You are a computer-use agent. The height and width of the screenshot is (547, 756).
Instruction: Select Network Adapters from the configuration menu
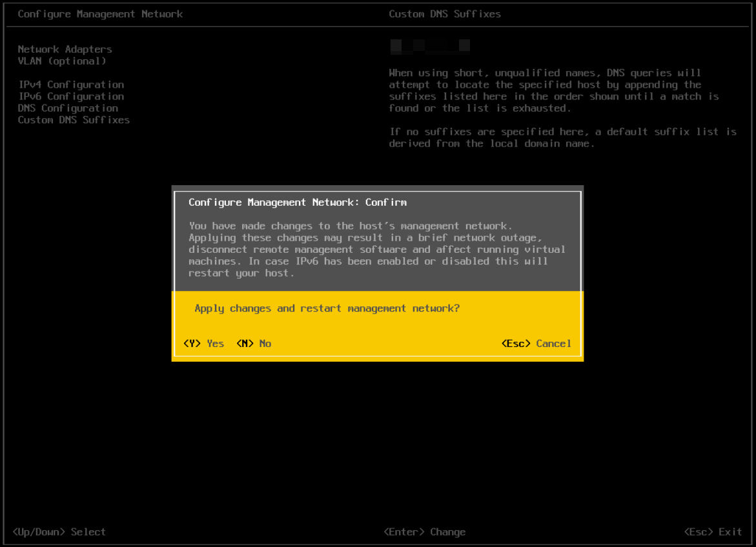pyautogui.click(x=65, y=49)
